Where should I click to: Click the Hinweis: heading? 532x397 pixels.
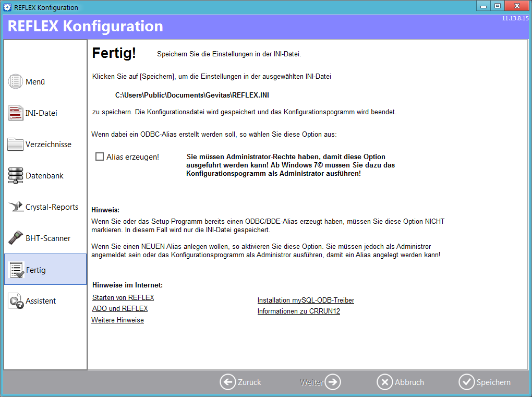[105, 210]
